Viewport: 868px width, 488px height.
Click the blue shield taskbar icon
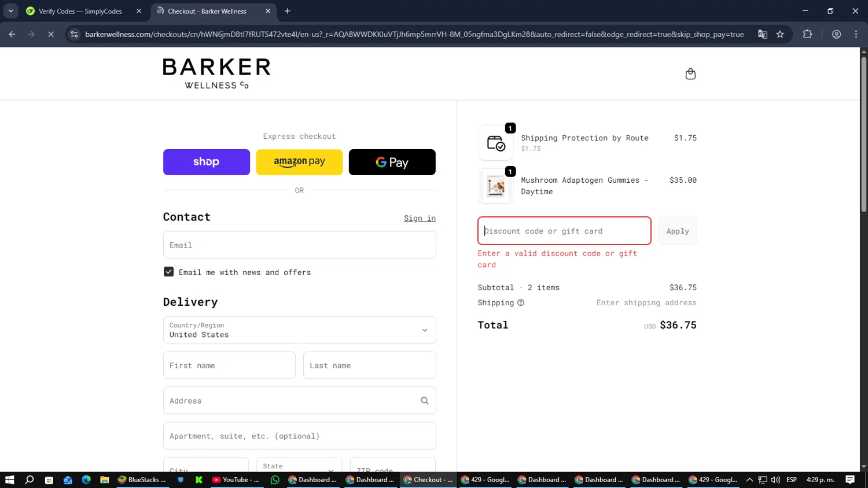tap(181, 480)
